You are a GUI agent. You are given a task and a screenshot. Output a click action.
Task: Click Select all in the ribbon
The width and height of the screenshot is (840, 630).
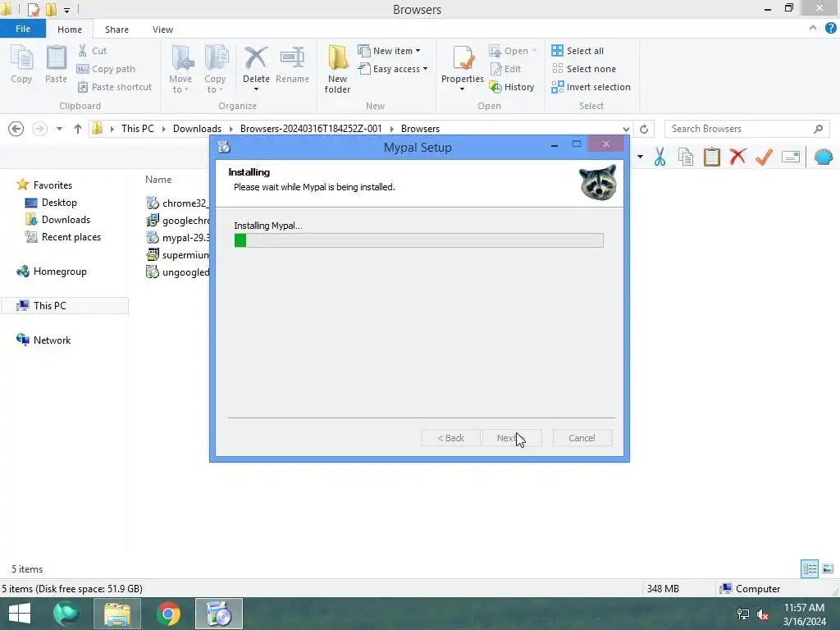tap(577, 50)
